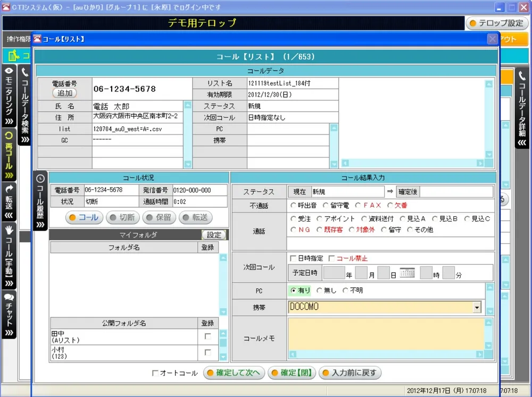Click the 転送 call control button
This screenshot has width=532, height=397.
tap(195, 218)
